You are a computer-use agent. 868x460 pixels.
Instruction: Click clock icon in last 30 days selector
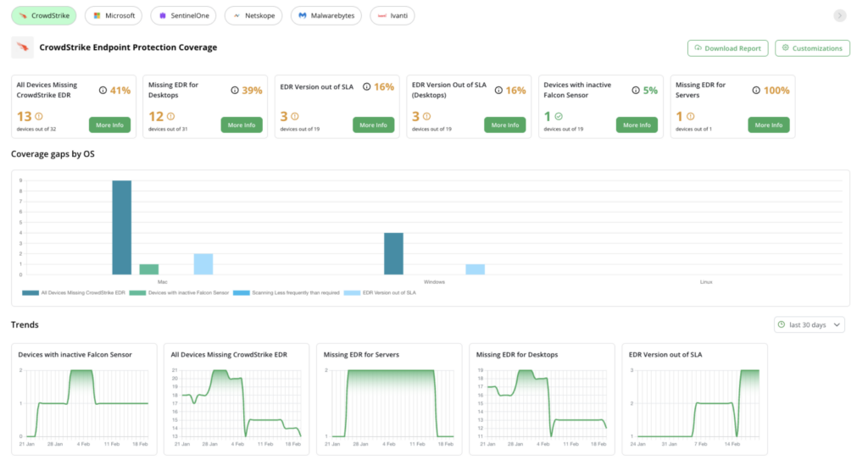click(x=781, y=324)
